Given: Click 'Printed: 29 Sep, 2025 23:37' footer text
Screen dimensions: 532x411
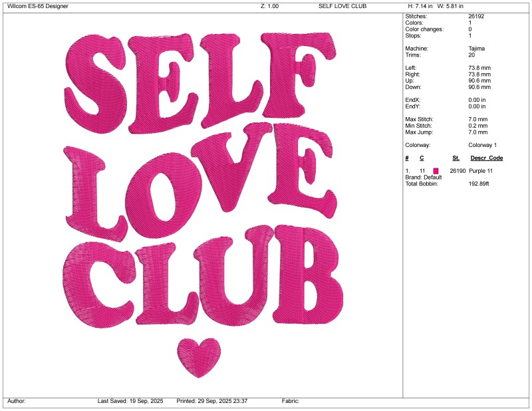Looking at the screenshot, I should [211, 401].
